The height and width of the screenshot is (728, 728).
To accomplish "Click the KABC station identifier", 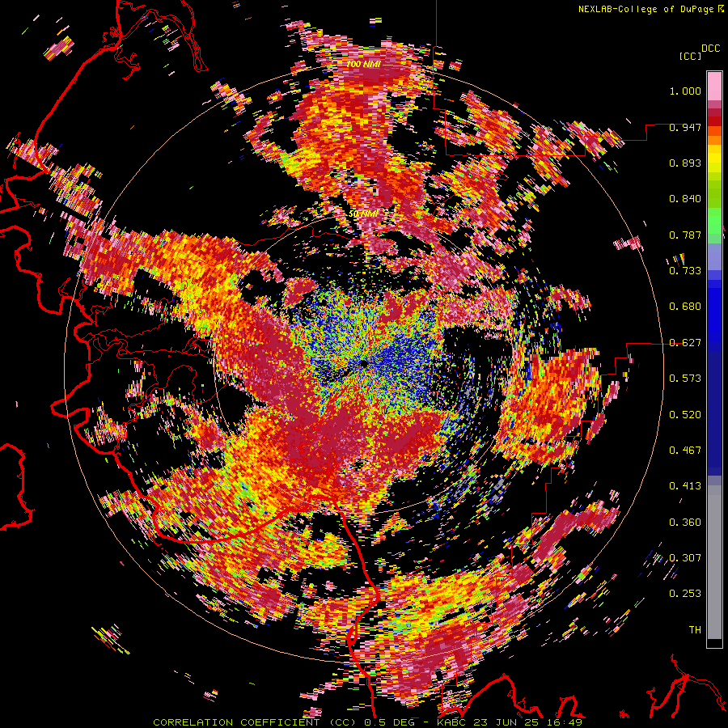I will (x=453, y=722).
